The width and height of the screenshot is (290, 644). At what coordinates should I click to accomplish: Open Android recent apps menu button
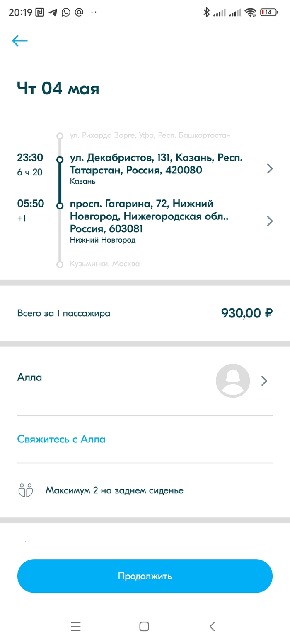76,627
